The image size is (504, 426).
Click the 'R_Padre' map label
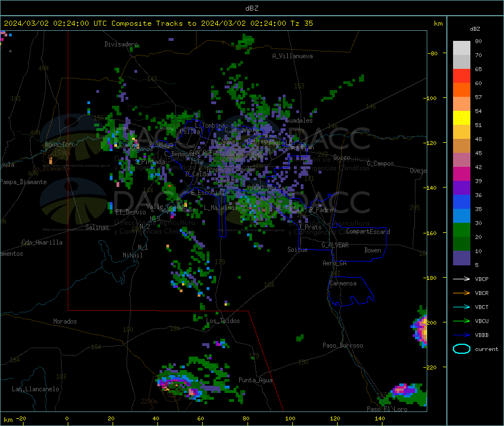click(x=321, y=210)
